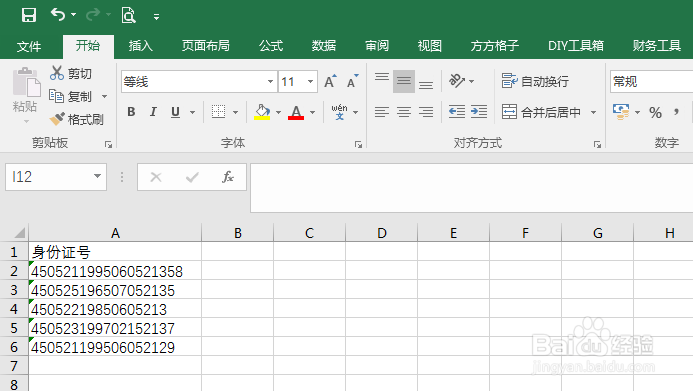Center text horizontally
693x391 pixels.
pyautogui.click(x=404, y=112)
